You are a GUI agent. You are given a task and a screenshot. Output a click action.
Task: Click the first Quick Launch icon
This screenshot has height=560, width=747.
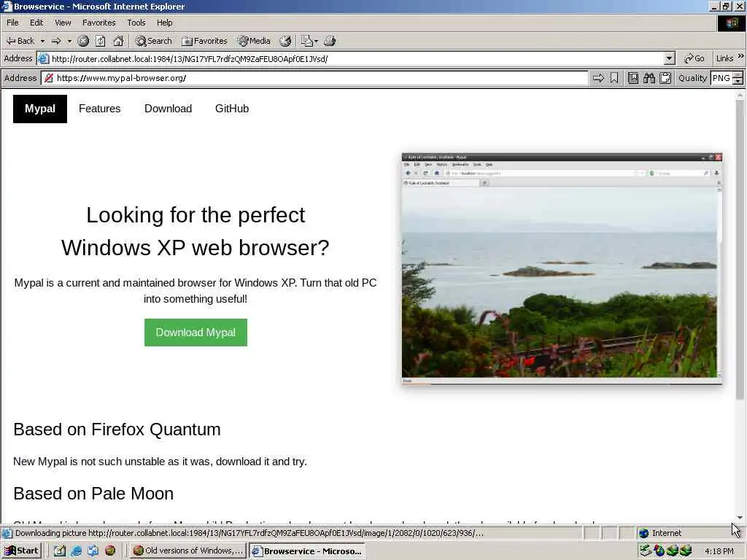(x=59, y=551)
